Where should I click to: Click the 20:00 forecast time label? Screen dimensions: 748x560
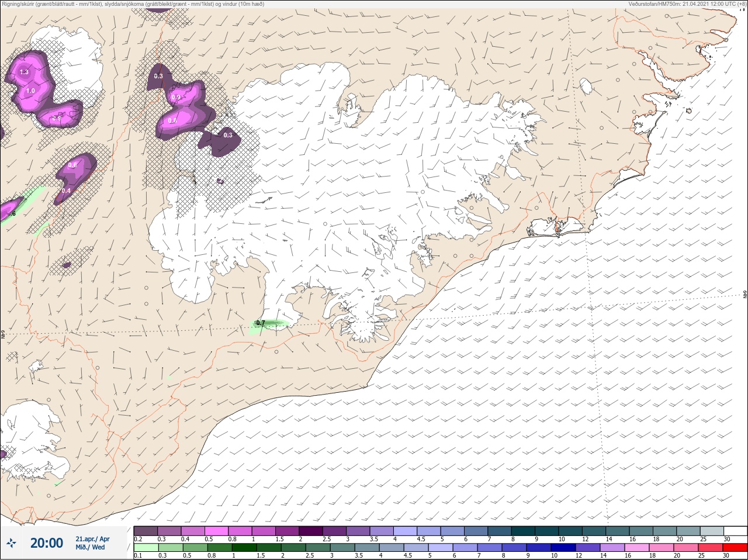point(47,543)
